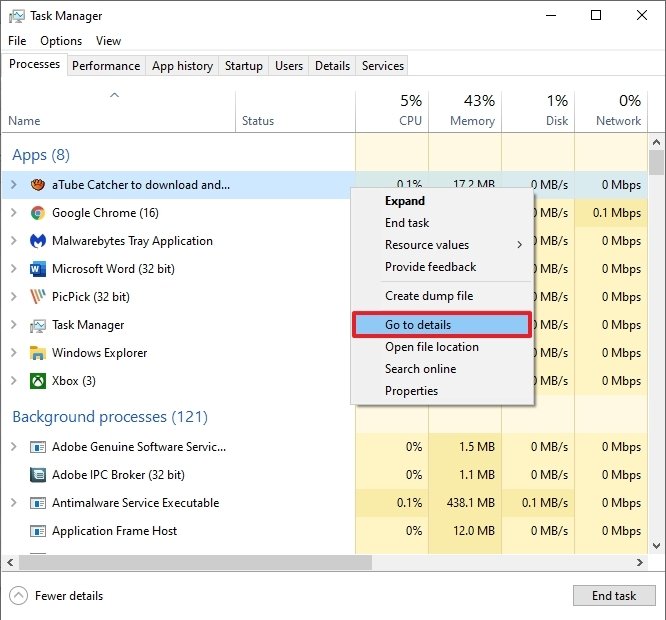The width and height of the screenshot is (666, 620).
Task: Choose Open file location
Action: coord(443,347)
